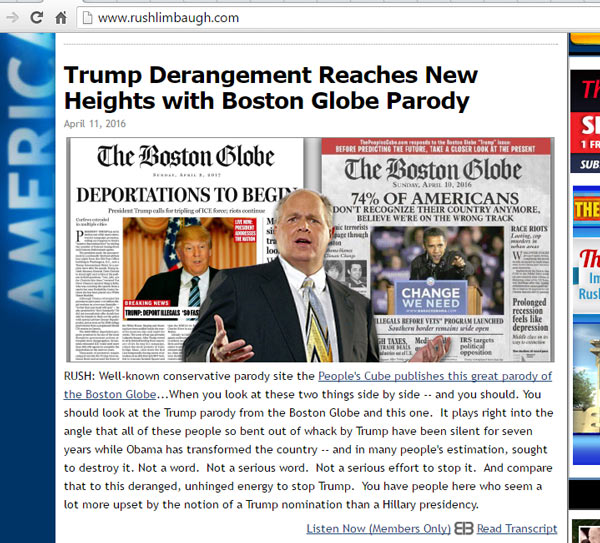The image size is (600, 543).
Task: Click the EIB logo beside Read Transcript
Action: click(464, 528)
